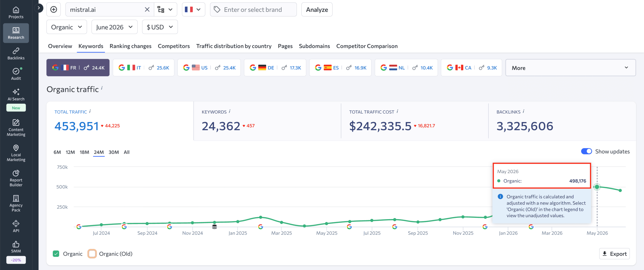Click the Total Traffic info icon
The image size is (644, 270).
[90, 111]
